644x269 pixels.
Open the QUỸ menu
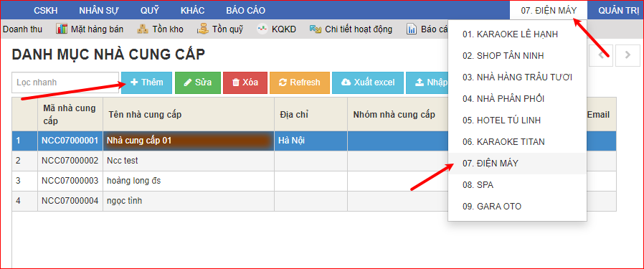[149, 11]
